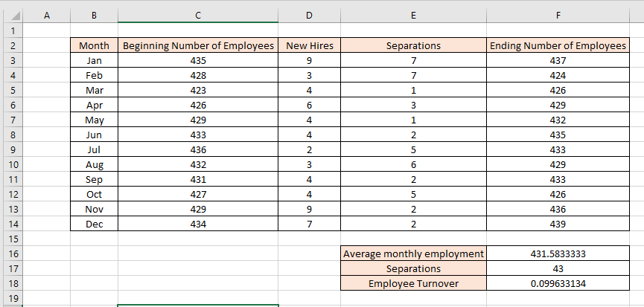Select column C header
This screenshot has height=307, width=644.
198,16
